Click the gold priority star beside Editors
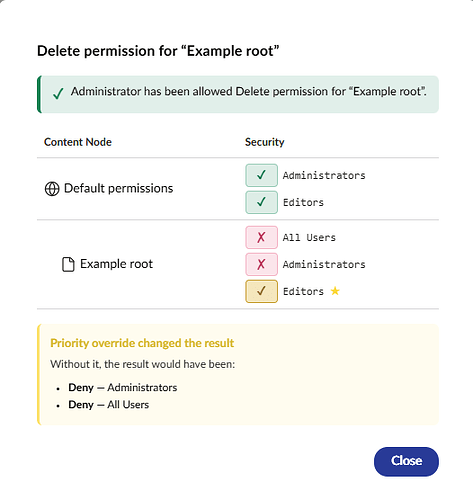Image resolution: width=473 pixels, height=500 pixels. coord(335,291)
